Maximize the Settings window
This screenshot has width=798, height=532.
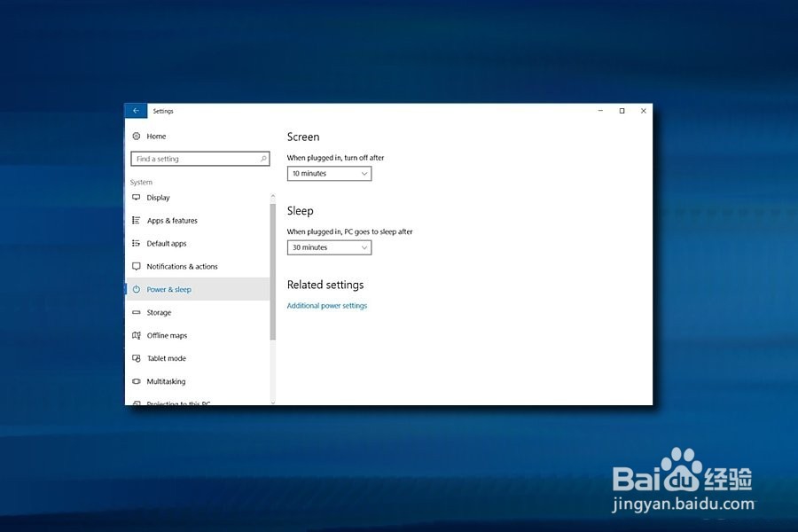[x=622, y=111]
